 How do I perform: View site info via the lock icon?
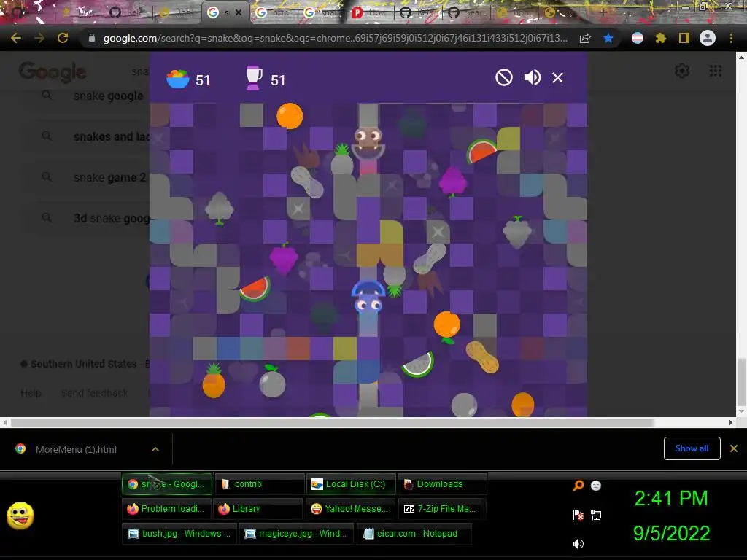92,38
